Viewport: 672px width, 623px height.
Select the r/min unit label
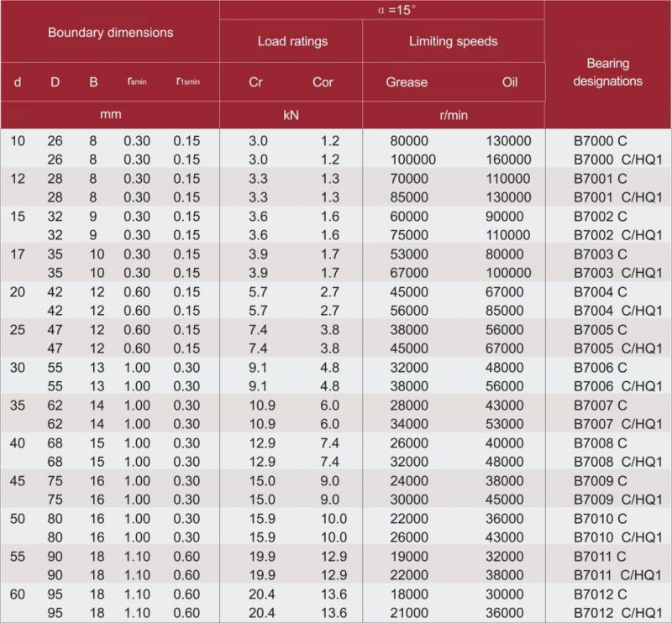(453, 115)
